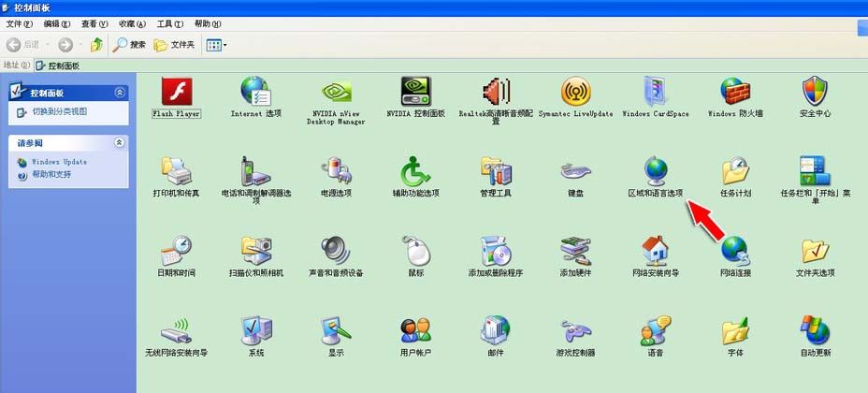This screenshot has width=868, height=393.
Task: Open the views dropdown in the toolbar
Action: [x=217, y=45]
